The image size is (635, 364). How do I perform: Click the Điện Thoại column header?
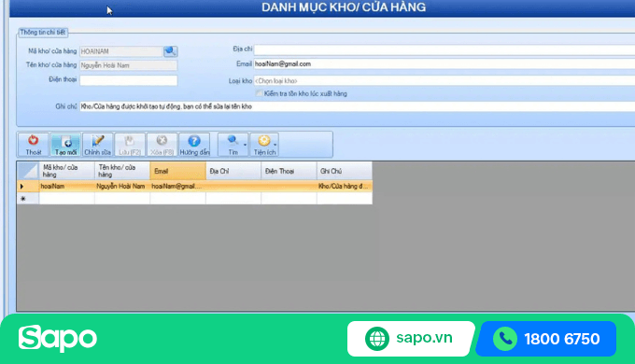pos(289,171)
